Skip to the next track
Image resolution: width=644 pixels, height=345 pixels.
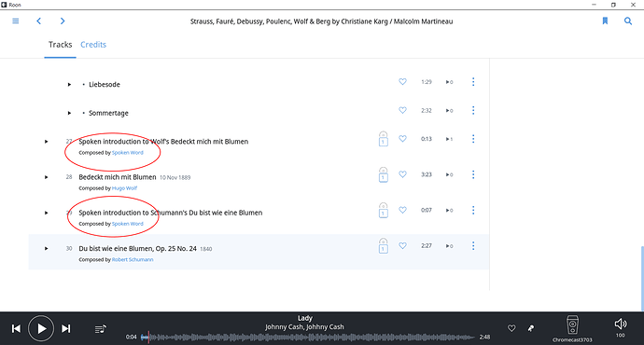pos(65,328)
